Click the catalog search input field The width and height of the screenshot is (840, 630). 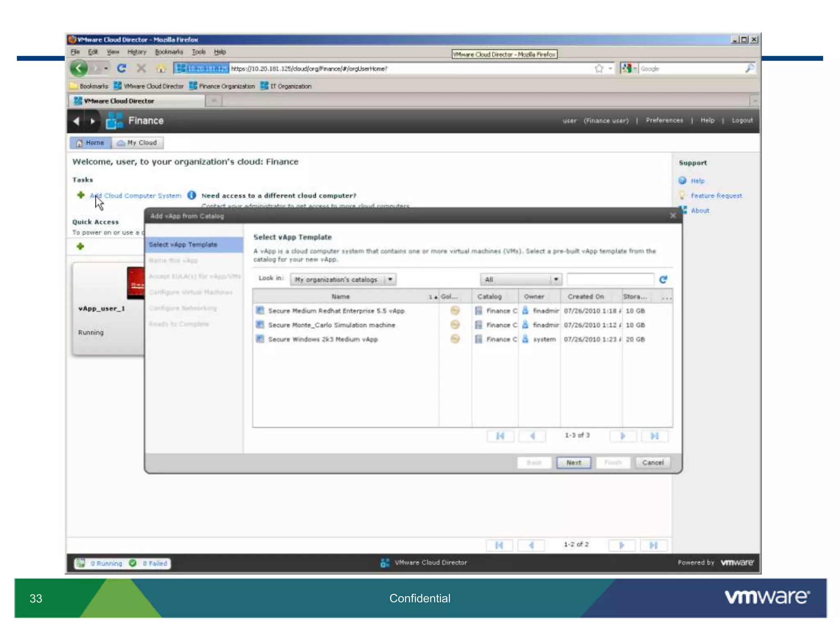tap(610, 279)
